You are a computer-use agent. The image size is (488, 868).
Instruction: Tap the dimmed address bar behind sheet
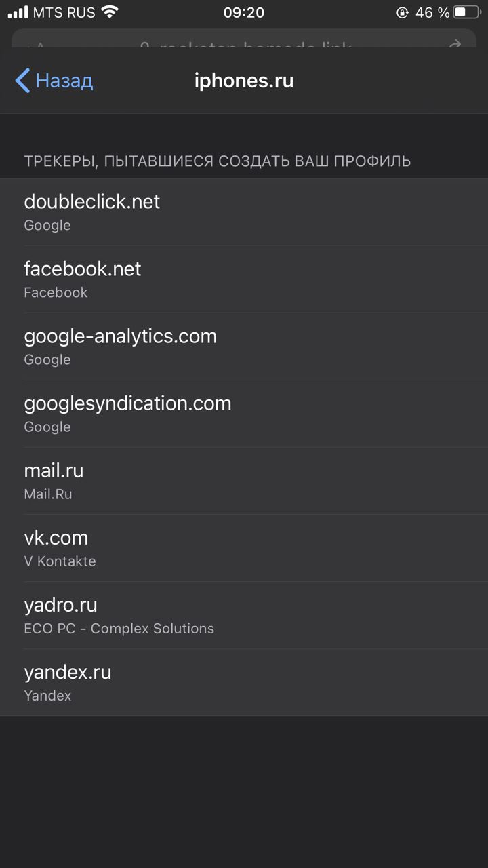pyautogui.click(x=244, y=39)
